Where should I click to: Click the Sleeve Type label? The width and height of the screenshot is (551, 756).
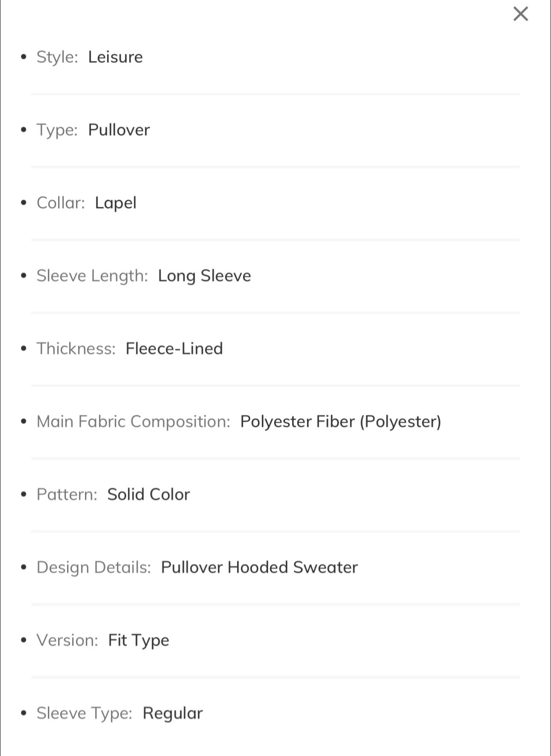click(85, 713)
